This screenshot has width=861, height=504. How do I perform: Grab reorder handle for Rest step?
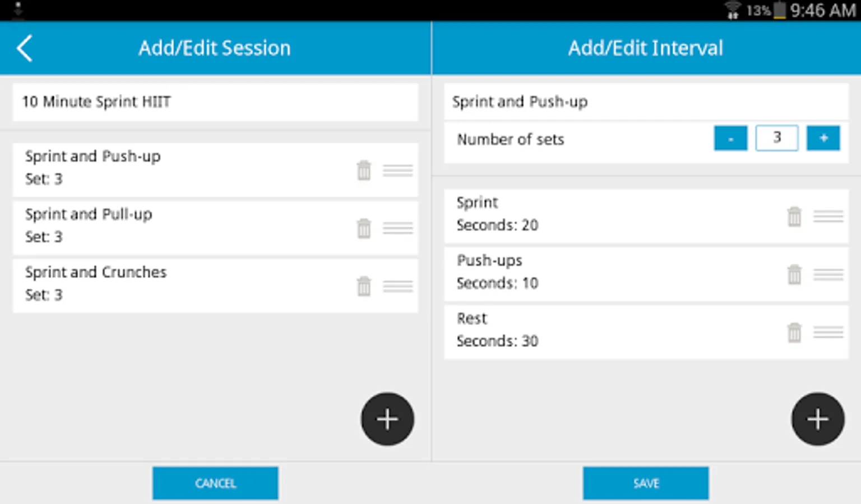(828, 333)
